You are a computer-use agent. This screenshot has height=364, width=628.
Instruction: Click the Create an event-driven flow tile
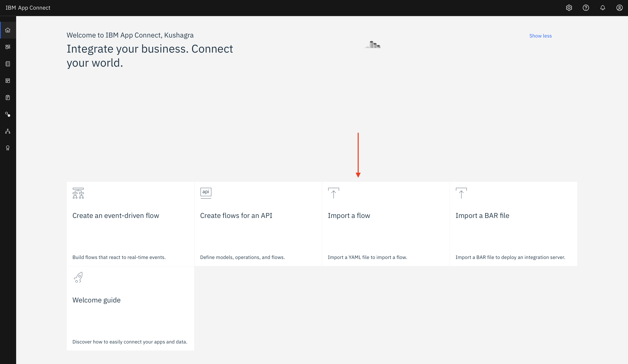click(130, 224)
